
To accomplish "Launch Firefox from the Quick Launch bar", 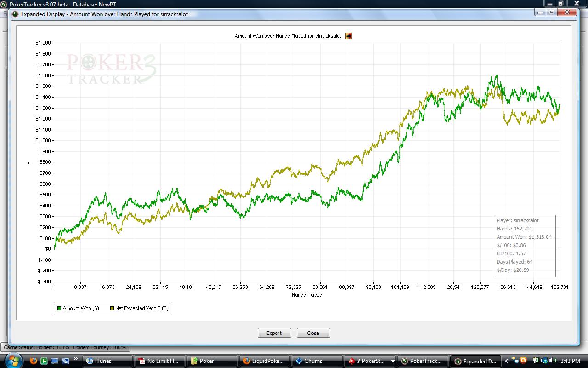I will click(33, 361).
